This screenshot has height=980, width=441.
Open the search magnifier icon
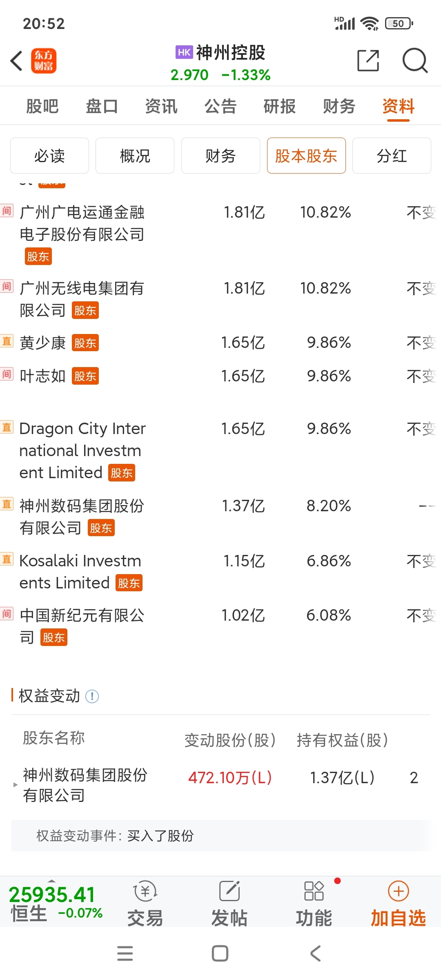pyautogui.click(x=414, y=61)
